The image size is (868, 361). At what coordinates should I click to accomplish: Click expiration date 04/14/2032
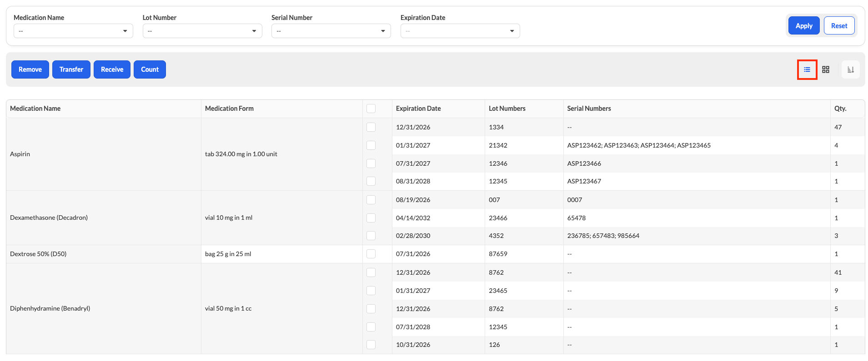(x=413, y=218)
